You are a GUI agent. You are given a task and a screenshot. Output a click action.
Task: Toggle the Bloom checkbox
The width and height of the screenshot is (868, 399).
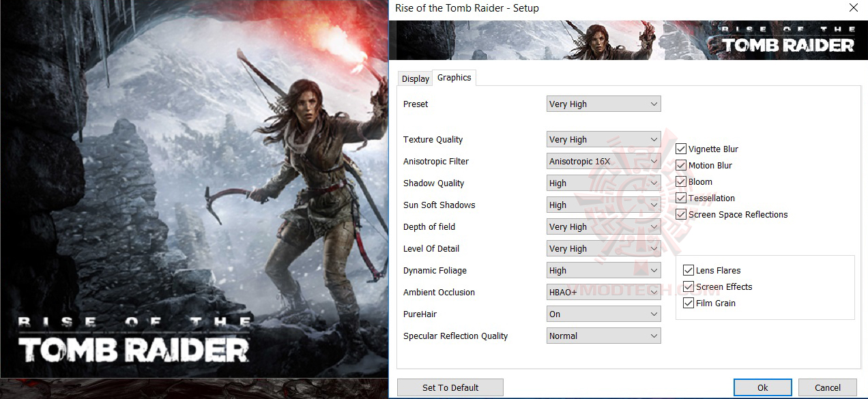pos(681,181)
